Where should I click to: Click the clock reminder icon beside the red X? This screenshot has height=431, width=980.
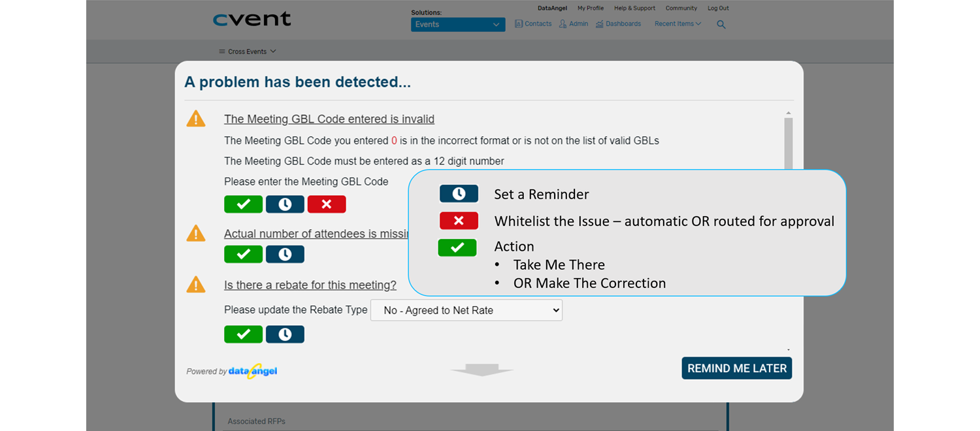pos(285,204)
